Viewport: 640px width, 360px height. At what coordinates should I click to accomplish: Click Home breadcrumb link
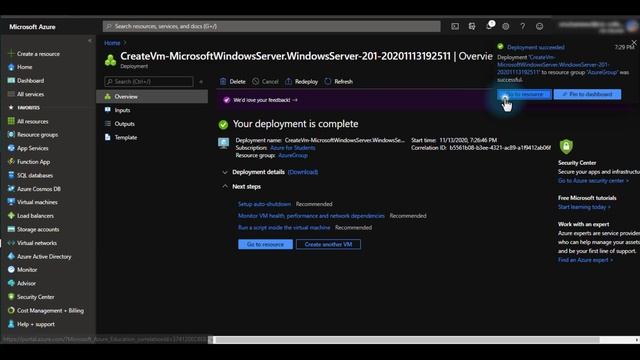pyautogui.click(x=112, y=43)
